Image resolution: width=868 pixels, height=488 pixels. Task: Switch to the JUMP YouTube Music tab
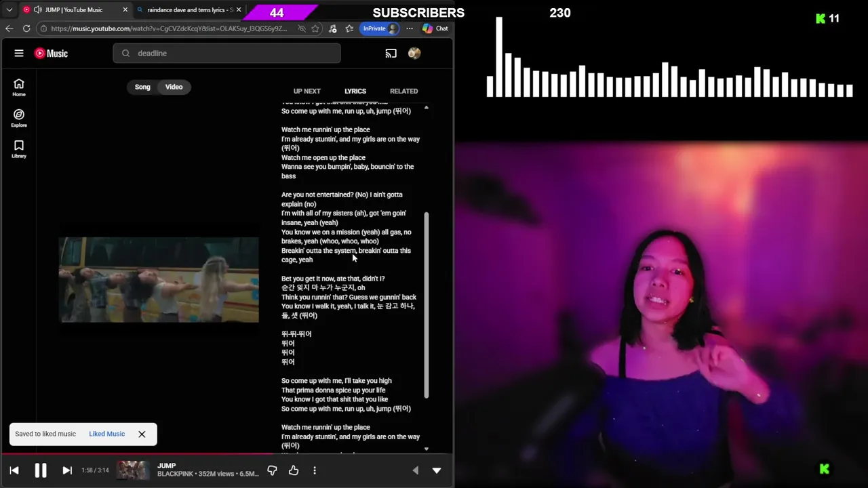click(x=74, y=10)
